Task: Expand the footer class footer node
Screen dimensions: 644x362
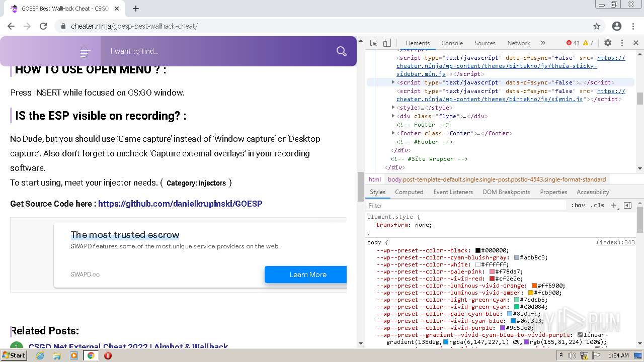Action: pos(393,133)
